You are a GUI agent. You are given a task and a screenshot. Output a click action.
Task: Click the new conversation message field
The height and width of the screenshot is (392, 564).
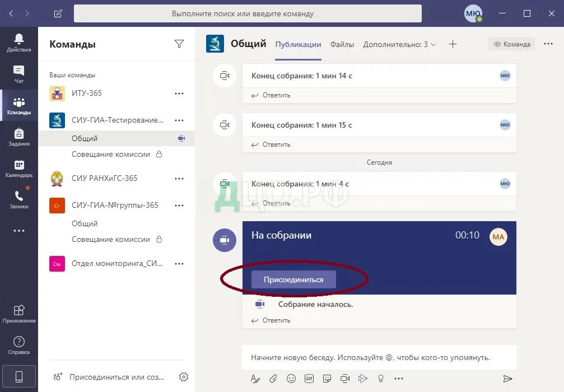click(380, 357)
